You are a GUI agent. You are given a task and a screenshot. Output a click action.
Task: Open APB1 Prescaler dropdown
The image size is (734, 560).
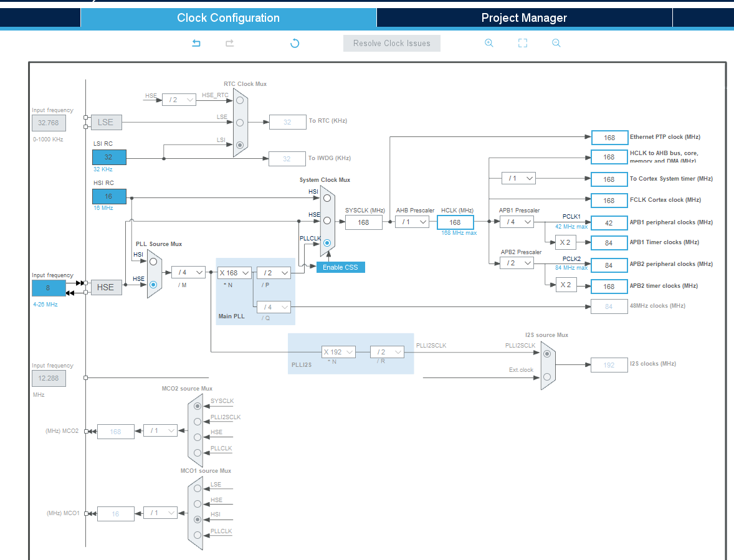pos(517,222)
